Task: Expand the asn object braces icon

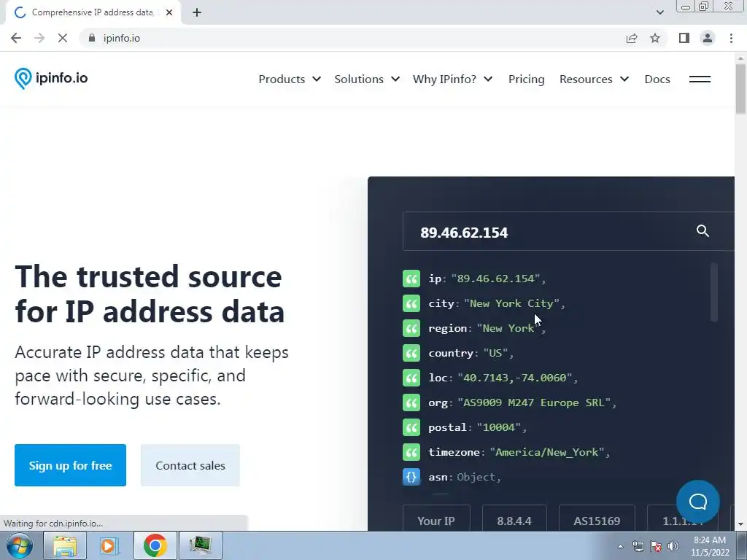Action: pos(411,477)
